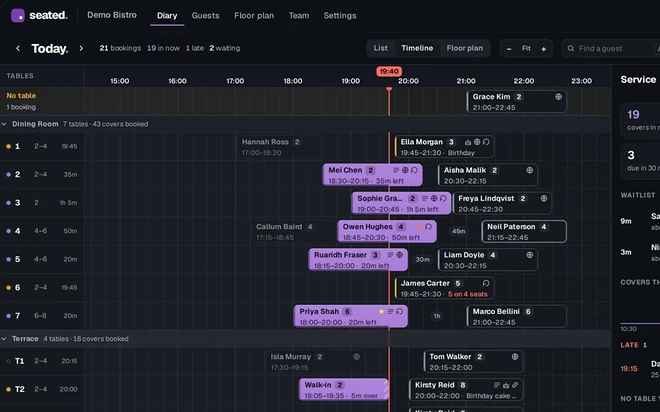This screenshot has width=660, height=412.
Task: Switch to List view toggle
Action: [x=381, y=48]
